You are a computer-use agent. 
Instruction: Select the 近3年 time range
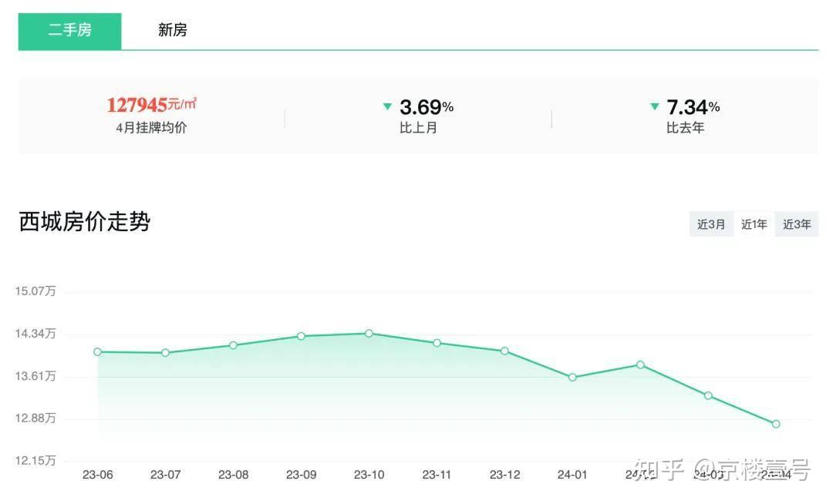[797, 224]
